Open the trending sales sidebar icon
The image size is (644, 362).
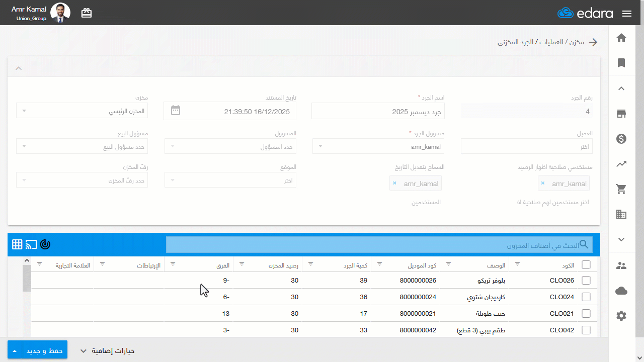tap(621, 164)
